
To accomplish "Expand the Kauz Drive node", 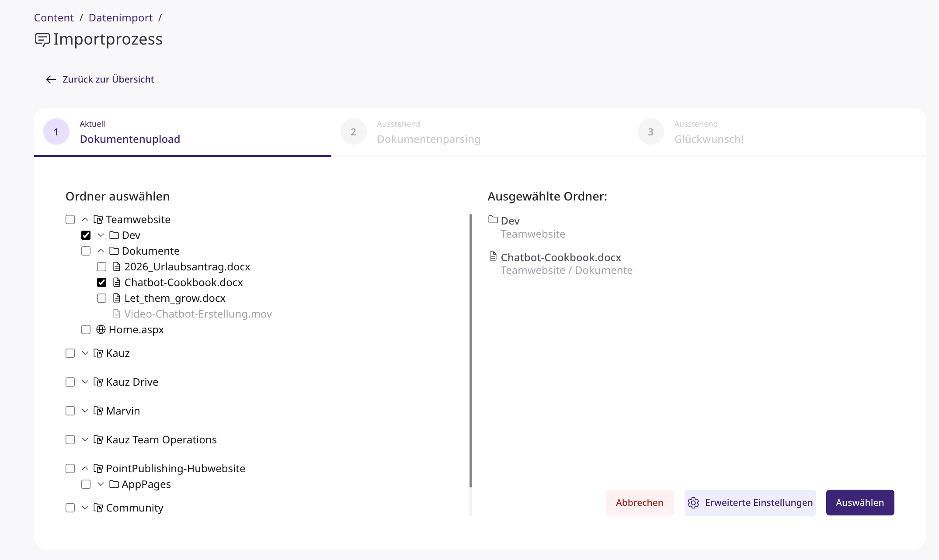I will (85, 382).
